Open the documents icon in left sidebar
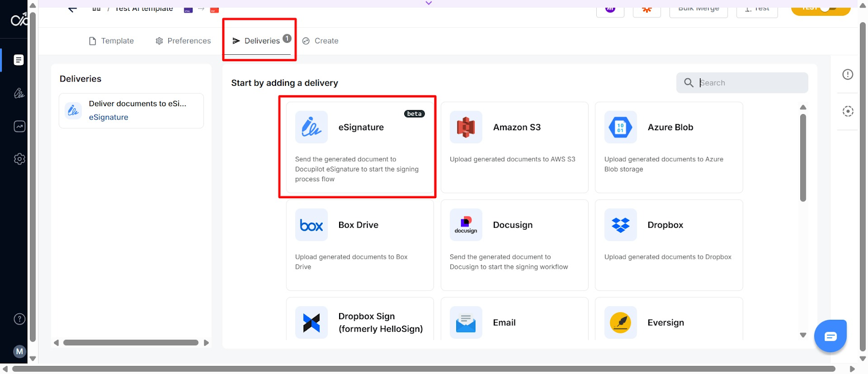 (x=19, y=60)
